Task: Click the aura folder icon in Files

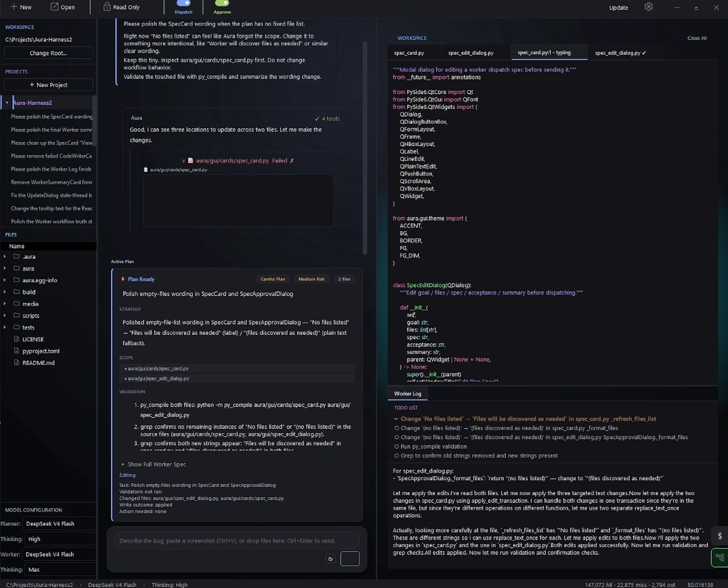Action: [x=17, y=268]
